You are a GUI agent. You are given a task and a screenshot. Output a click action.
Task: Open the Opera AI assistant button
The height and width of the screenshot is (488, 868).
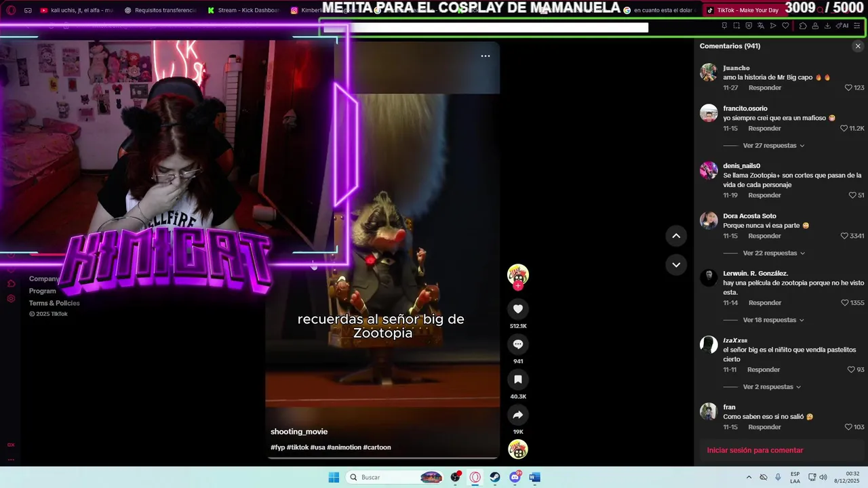click(x=842, y=26)
